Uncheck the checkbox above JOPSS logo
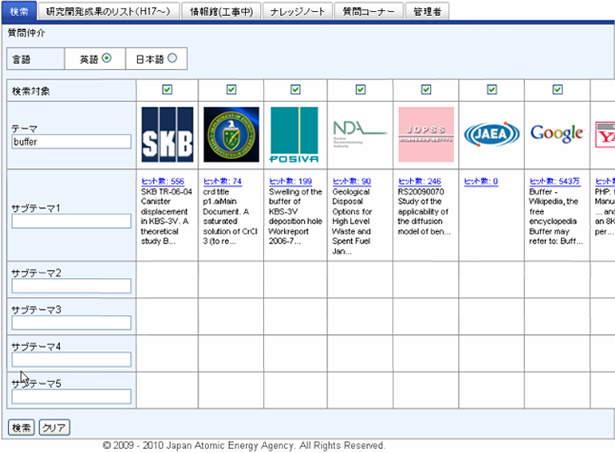 tap(426, 90)
